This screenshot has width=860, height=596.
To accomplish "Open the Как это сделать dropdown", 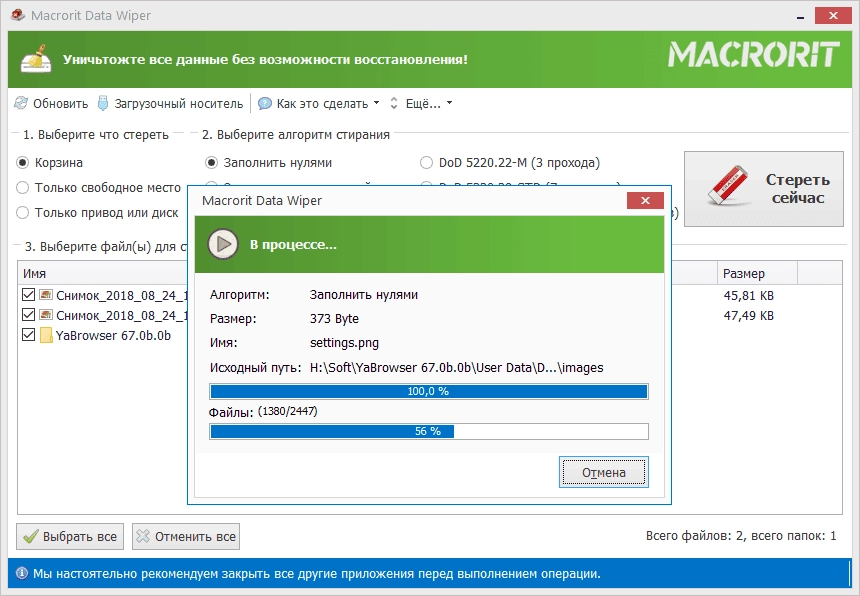I will pyautogui.click(x=319, y=103).
